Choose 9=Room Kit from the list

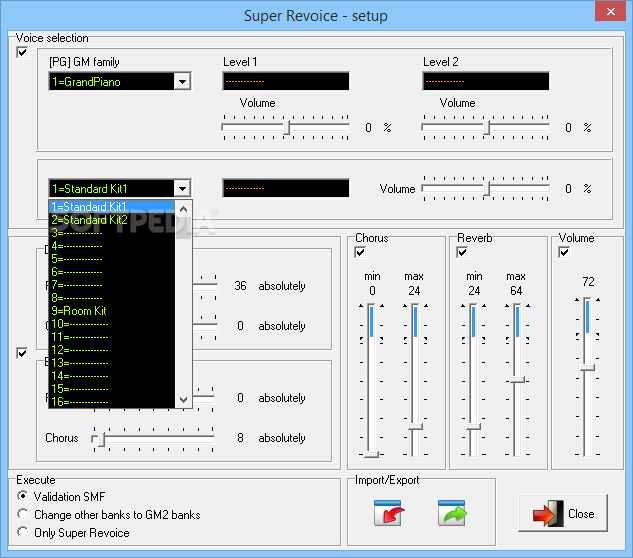coord(112,311)
